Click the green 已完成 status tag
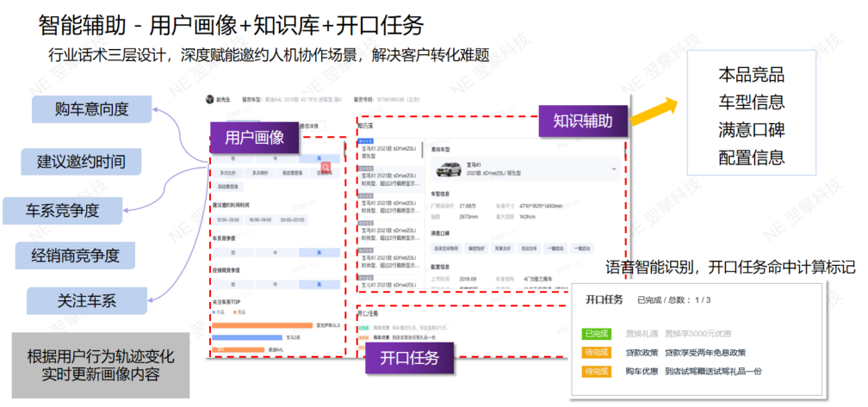The image size is (868, 407). [595, 334]
